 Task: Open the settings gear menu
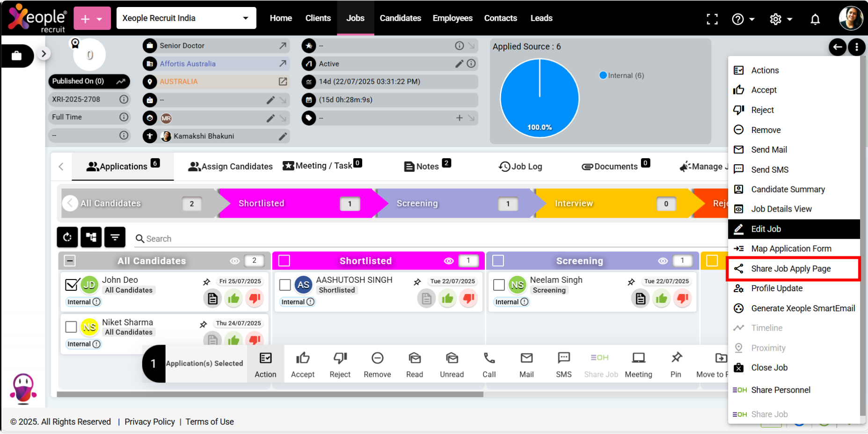pos(780,19)
